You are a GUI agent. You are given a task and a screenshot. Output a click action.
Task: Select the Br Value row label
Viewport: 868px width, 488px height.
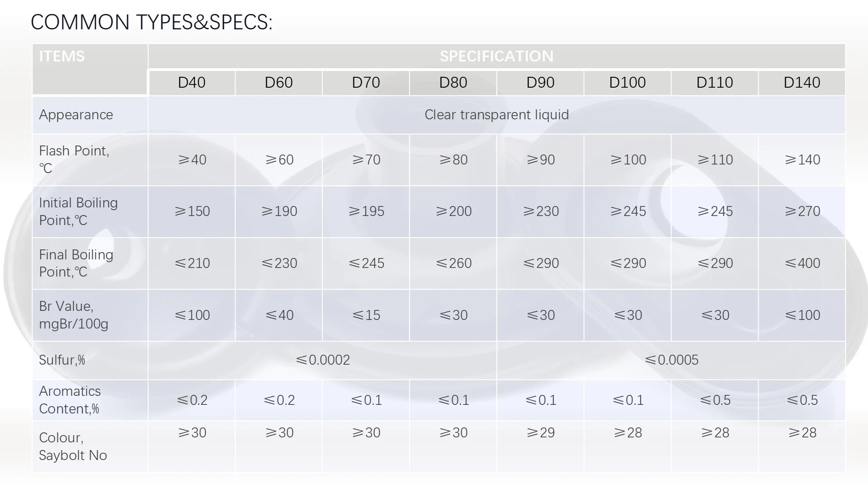tap(73, 315)
